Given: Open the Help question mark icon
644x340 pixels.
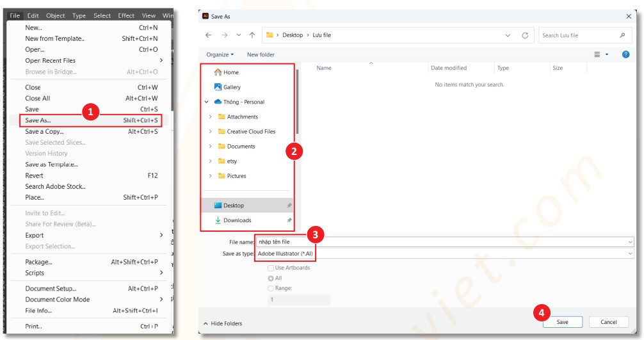Looking at the screenshot, I should point(625,54).
